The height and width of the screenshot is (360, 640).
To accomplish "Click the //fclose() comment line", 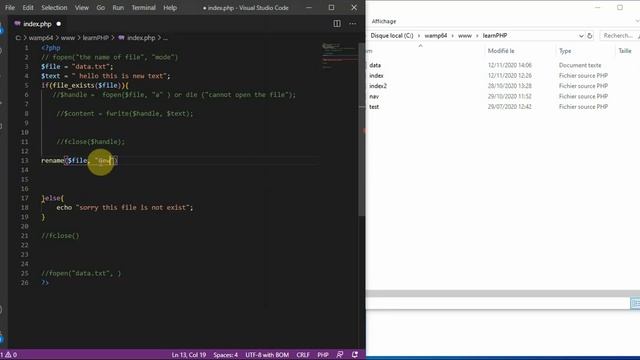I will pos(60,236).
